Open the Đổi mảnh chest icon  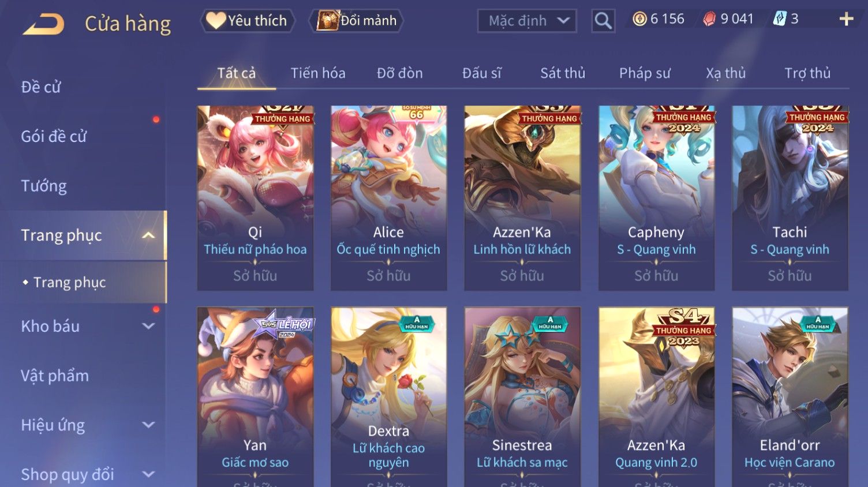tap(327, 21)
